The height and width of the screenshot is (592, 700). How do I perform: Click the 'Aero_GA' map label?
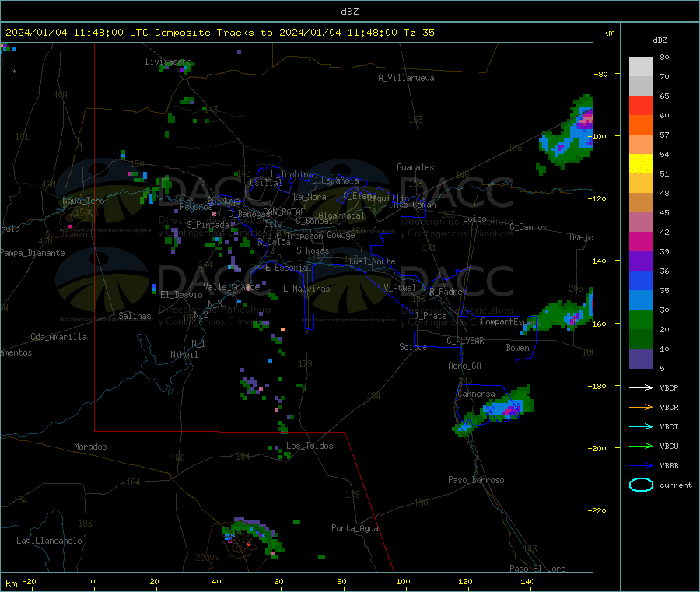464,366
